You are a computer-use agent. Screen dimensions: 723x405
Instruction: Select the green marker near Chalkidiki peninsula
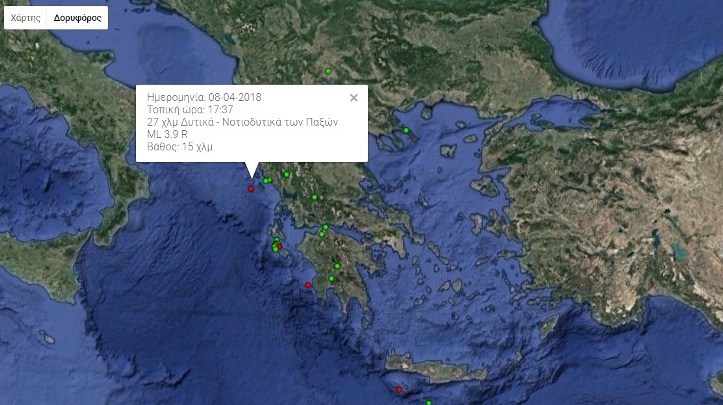[x=406, y=131]
